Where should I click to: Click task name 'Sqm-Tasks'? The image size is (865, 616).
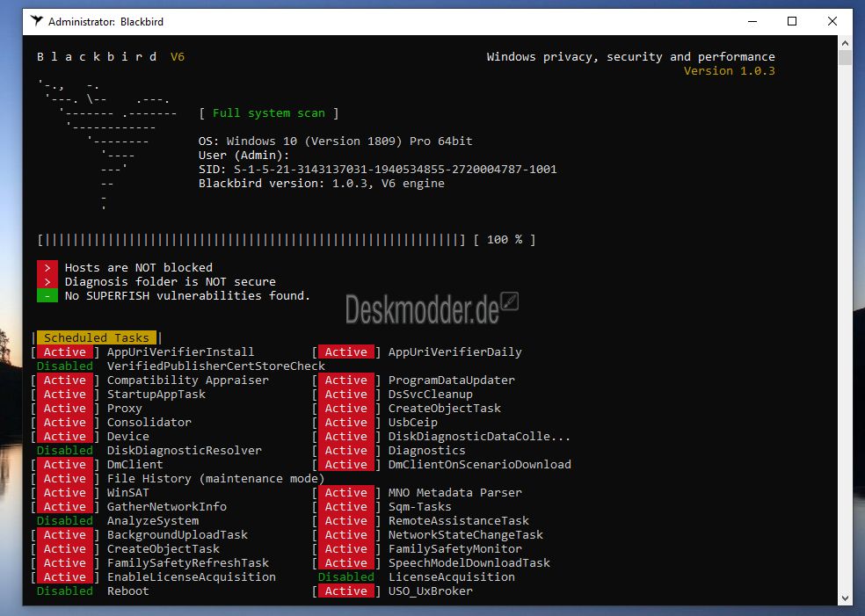pyautogui.click(x=420, y=507)
